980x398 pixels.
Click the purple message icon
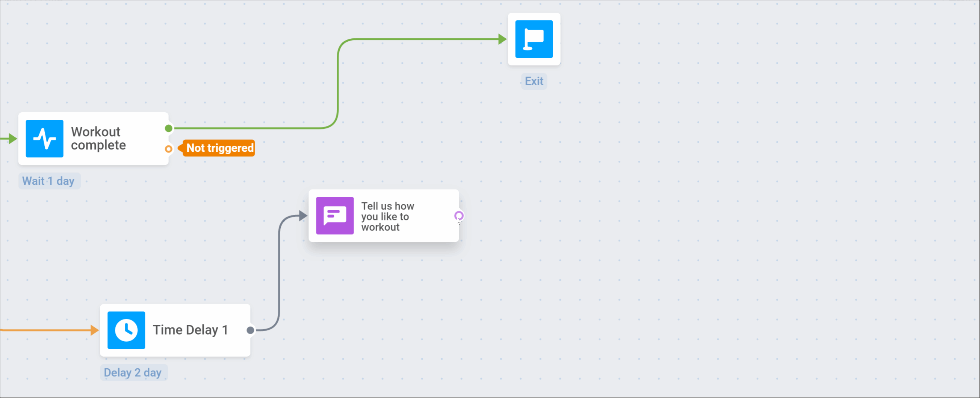335,216
